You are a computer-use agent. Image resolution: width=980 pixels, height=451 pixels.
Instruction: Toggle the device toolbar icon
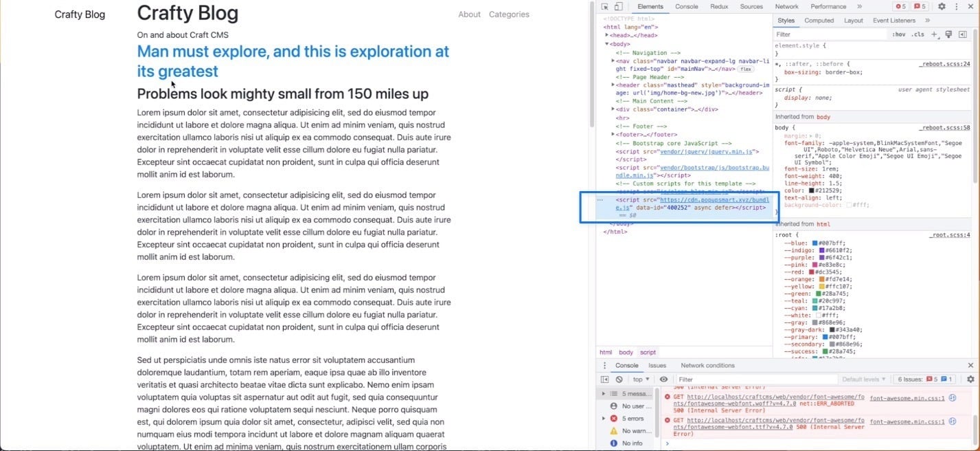617,7
